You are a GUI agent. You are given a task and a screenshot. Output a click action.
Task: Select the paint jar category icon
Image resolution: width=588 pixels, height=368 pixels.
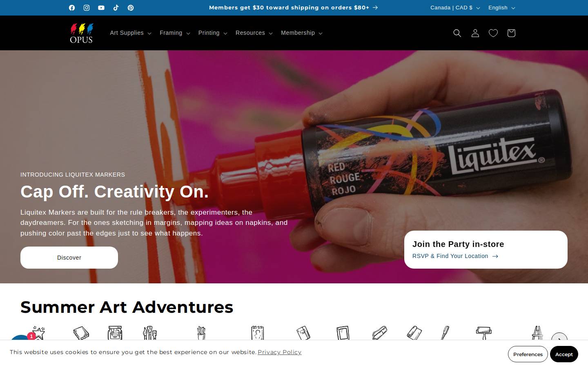tap(115, 333)
